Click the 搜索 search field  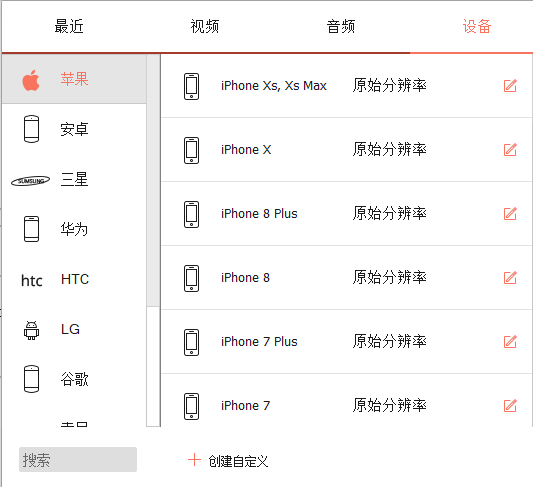(x=78, y=459)
